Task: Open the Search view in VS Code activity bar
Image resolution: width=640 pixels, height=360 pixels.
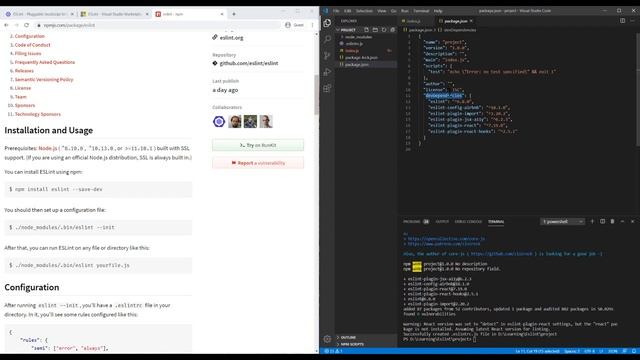Action: point(327,39)
